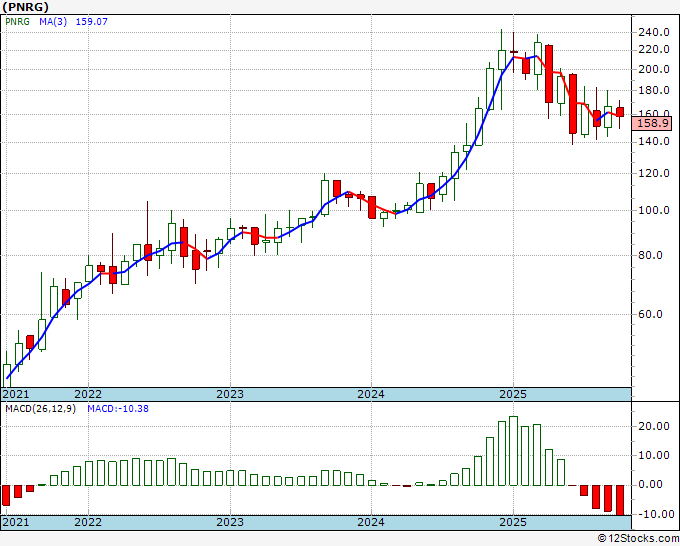Click the MA(3) indicator label
This screenshot has width=680, height=546.
(53, 21)
